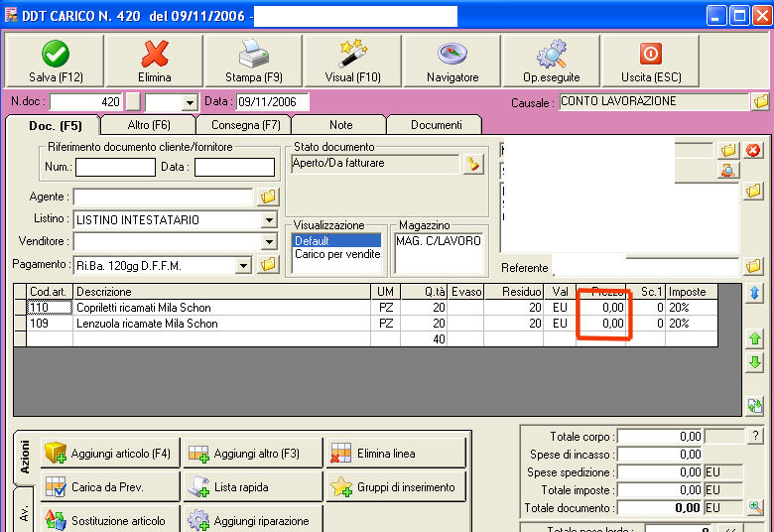
Task: Delete the document using Elimina
Action: click(x=155, y=61)
